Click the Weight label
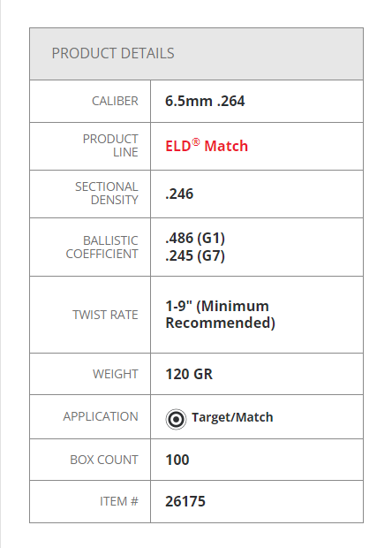This screenshot has width=392, height=548. (115, 374)
